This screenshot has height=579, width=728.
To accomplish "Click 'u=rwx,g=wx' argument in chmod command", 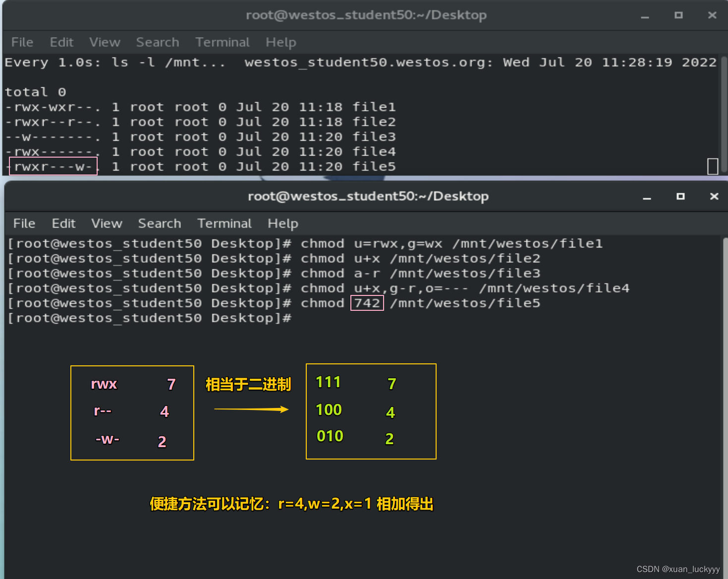I will point(398,244).
